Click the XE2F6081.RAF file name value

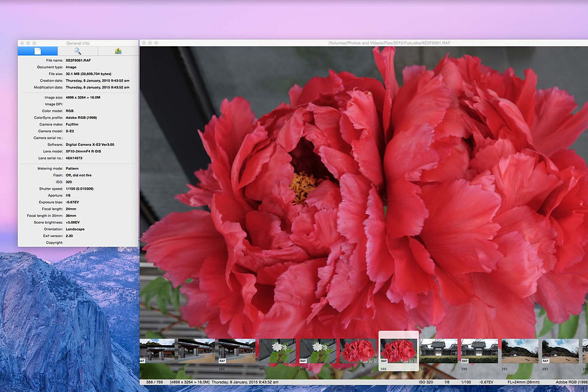coord(77,61)
